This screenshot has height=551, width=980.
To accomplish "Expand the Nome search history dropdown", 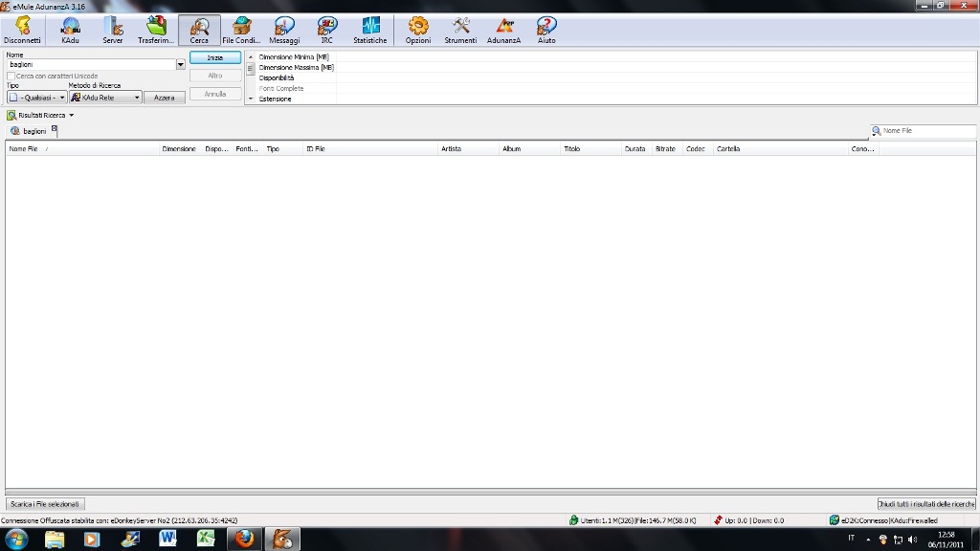I will click(180, 65).
